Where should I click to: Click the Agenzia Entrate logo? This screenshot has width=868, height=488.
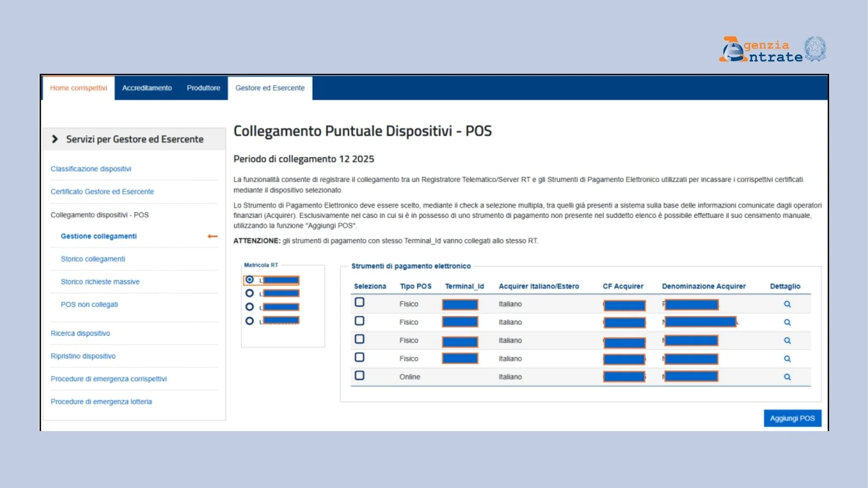point(771,49)
